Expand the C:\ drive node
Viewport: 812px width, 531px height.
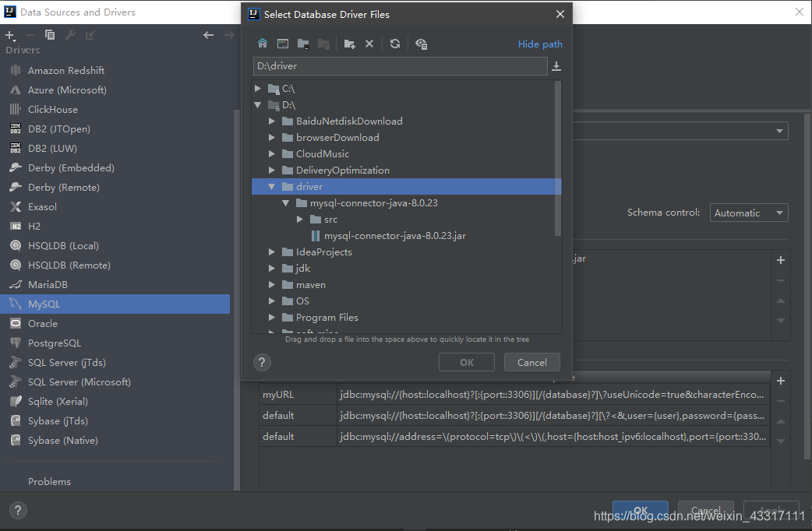tap(258, 89)
